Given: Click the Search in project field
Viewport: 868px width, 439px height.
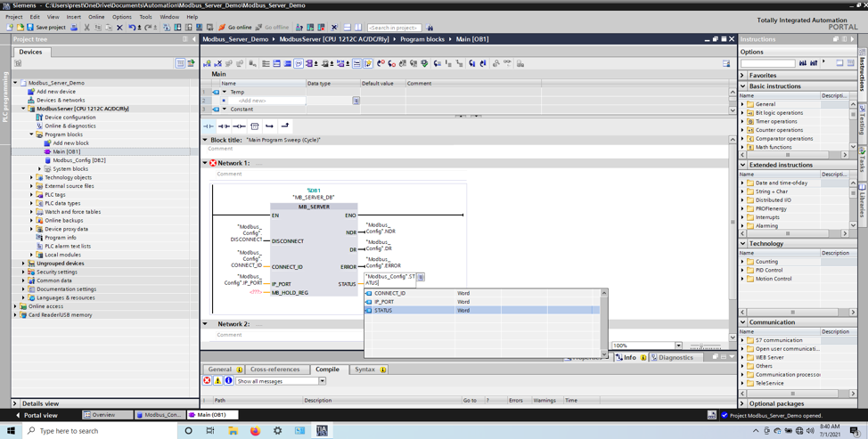Looking at the screenshot, I should (x=394, y=27).
